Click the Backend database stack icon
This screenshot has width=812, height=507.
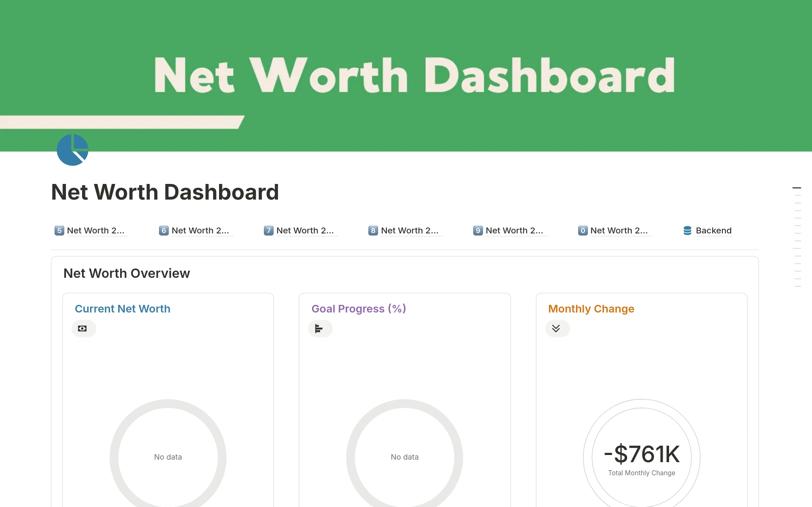click(x=688, y=230)
